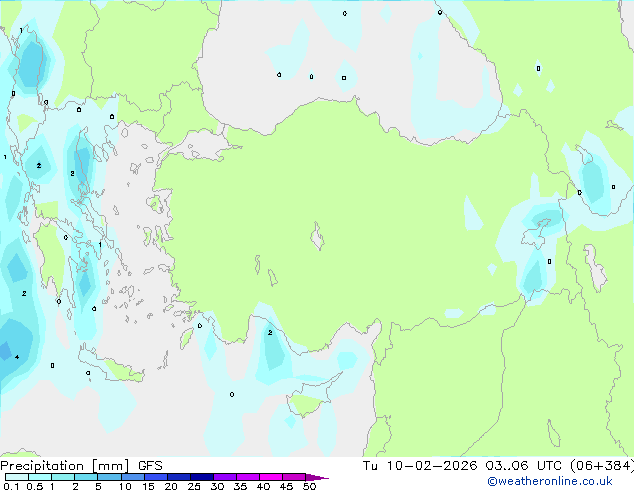This screenshot has height=490, width=634.
Task: Click the '4' precipitation value on map
Action: [x=17, y=357]
